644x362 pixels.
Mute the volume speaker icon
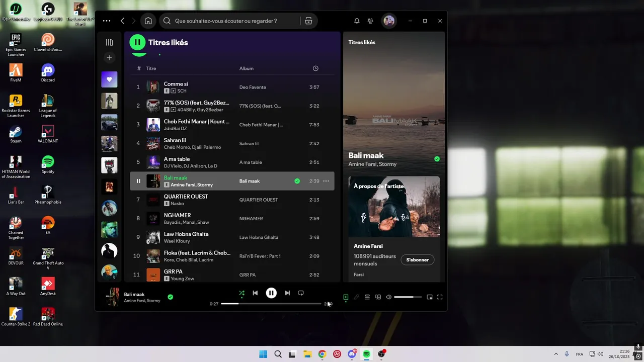[388, 297]
